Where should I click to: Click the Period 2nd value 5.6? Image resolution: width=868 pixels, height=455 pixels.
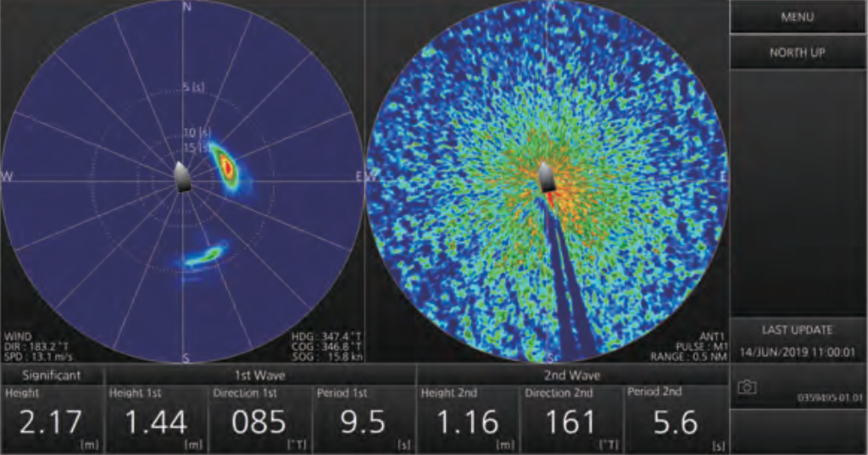(x=675, y=423)
